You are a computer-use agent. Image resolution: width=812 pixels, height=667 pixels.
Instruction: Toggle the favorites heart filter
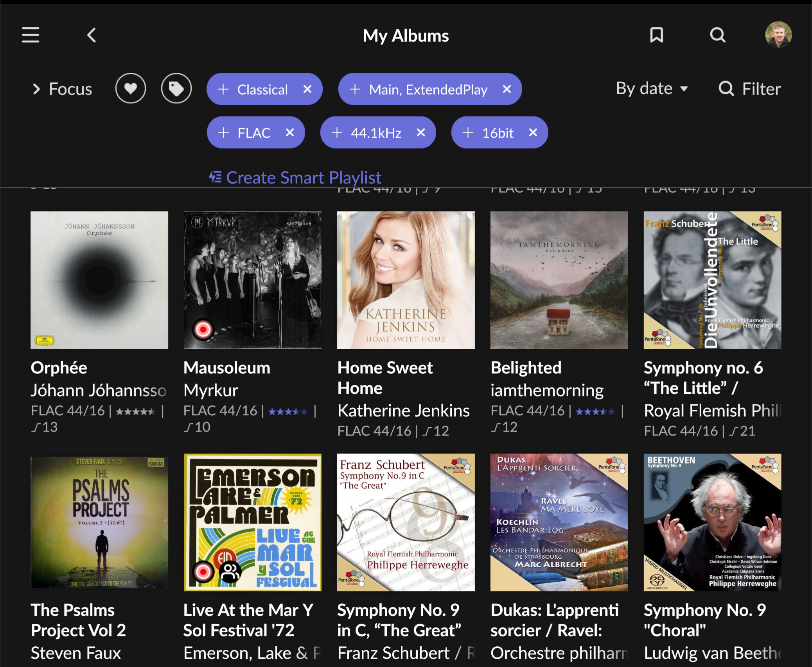(131, 89)
